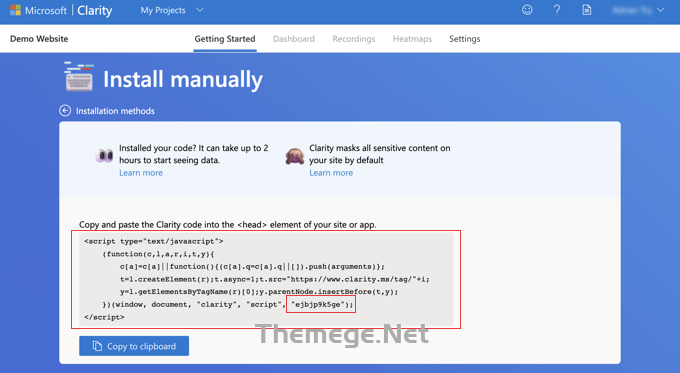
Task: Click the Copy and paste instruction text
Action: (x=228, y=225)
